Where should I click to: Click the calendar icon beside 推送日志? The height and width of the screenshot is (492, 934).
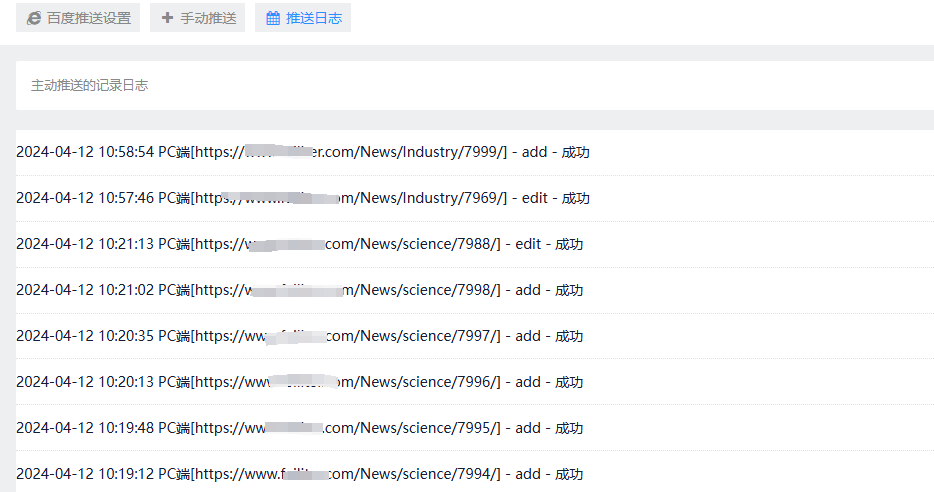(x=273, y=18)
